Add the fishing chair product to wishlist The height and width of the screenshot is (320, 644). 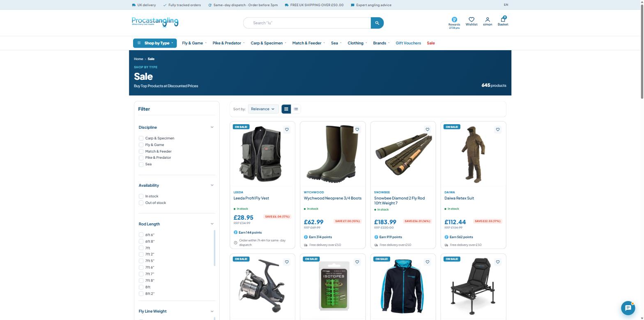pos(497,262)
